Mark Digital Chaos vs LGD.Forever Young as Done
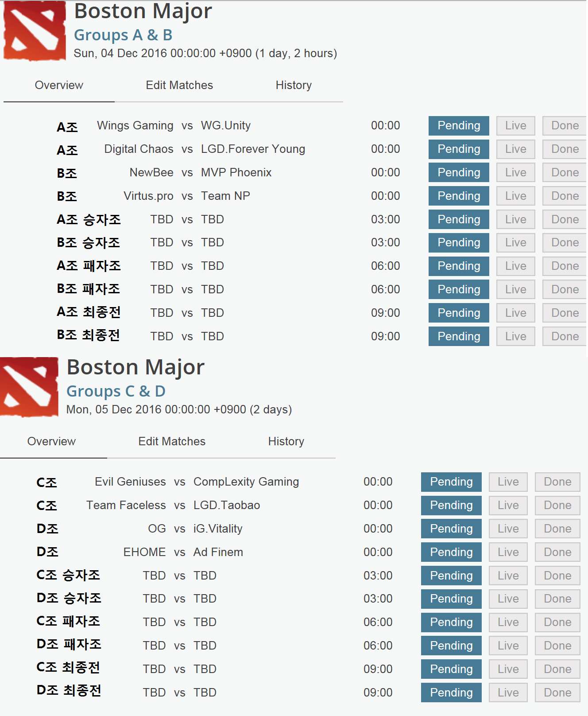This screenshot has width=588, height=716. (565, 149)
